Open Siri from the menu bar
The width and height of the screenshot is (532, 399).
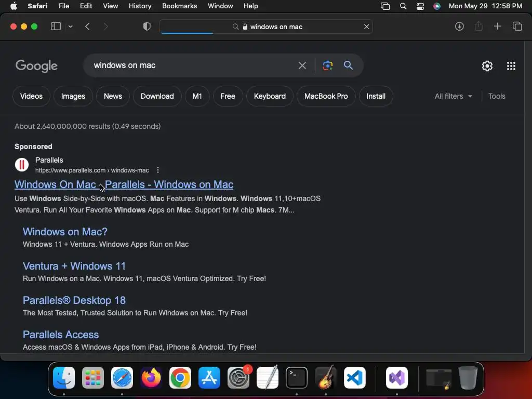click(x=436, y=6)
